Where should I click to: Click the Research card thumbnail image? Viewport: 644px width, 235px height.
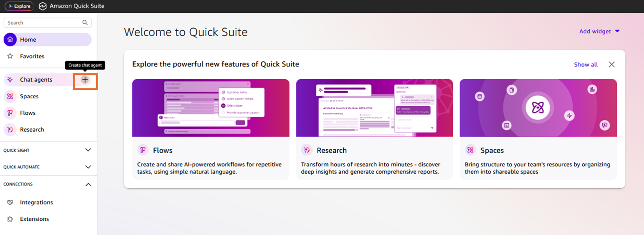point(375,108)
